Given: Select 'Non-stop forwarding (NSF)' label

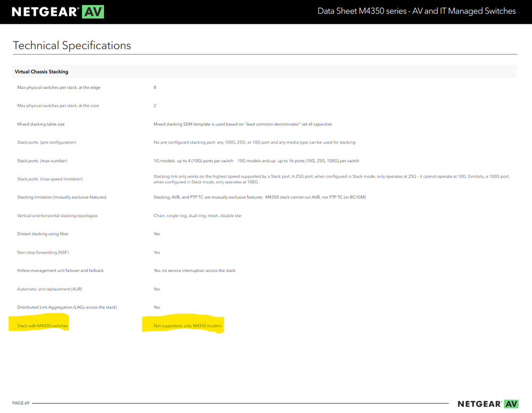Looking at the screenshot, I should tap(43, 253).
